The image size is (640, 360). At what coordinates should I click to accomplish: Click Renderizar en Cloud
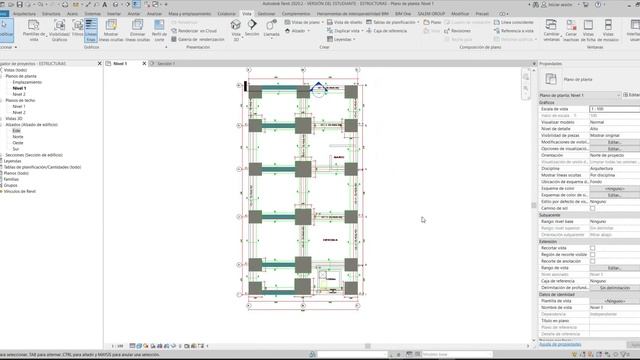194,31
